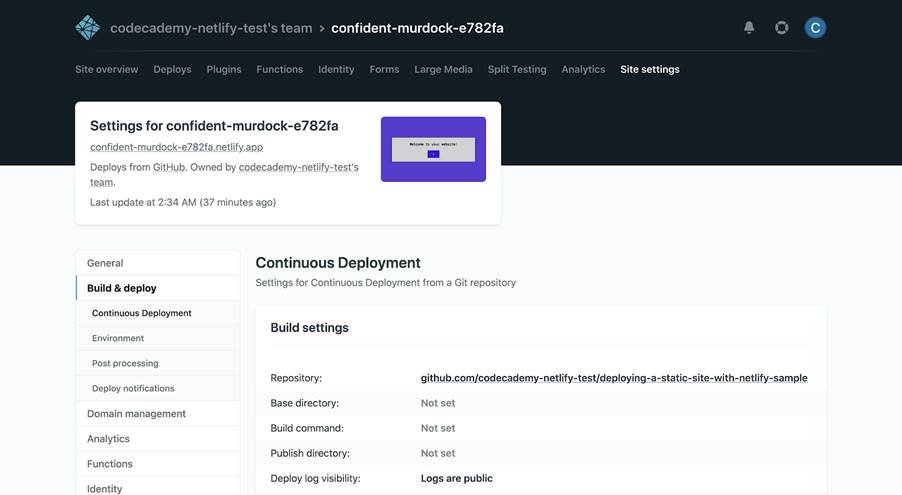This screenshot has height=495, width=902.
Task: Follow the GitHub link in settings card
Action: point(169,167)
